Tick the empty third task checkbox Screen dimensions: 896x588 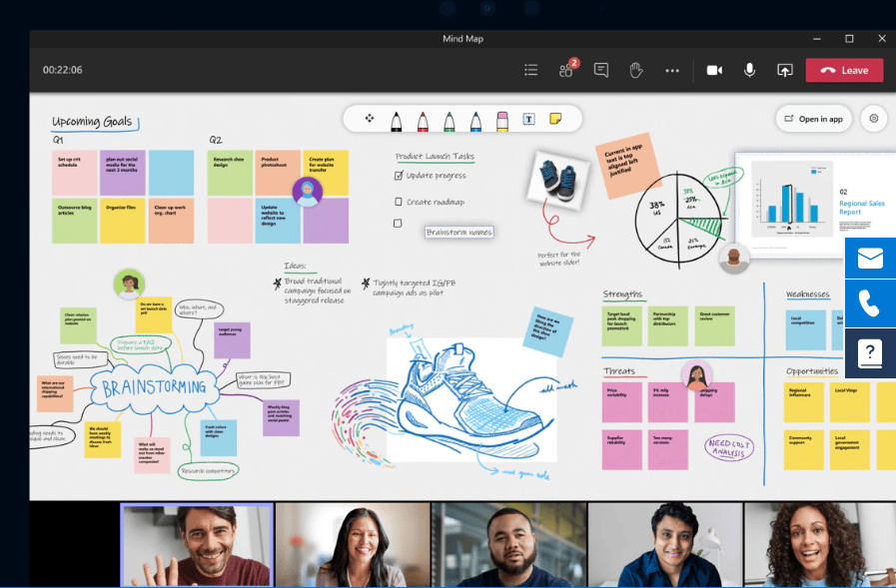coord(398,224)
